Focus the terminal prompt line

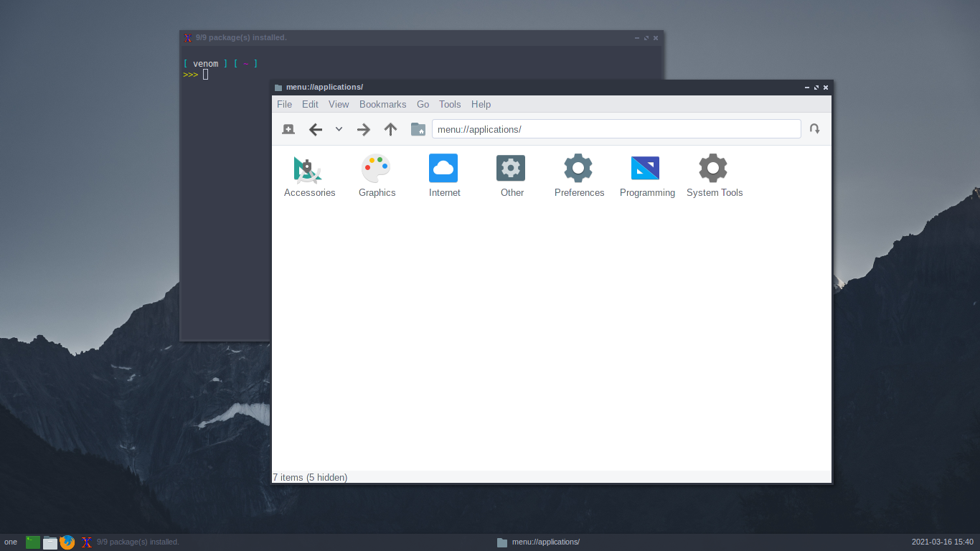click(196, 75)
